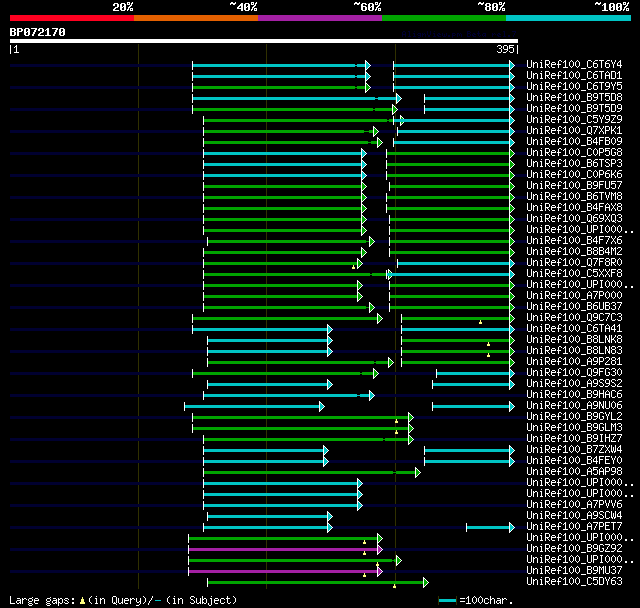Open the UniRef100_B9MU37 purple hit label
The height and width of the screenshot is (608, 640).
click(x=574, y=571)
